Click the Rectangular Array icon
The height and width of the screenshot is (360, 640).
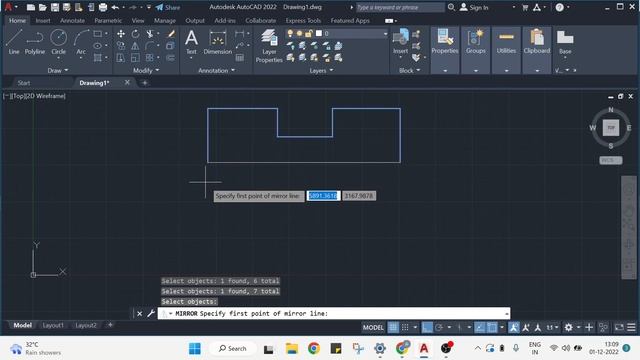[150, 58]
